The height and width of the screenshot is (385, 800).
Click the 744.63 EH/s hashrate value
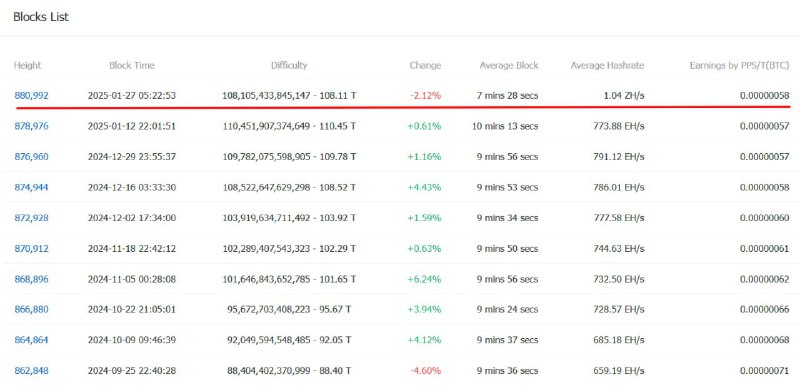click(618, 248)
